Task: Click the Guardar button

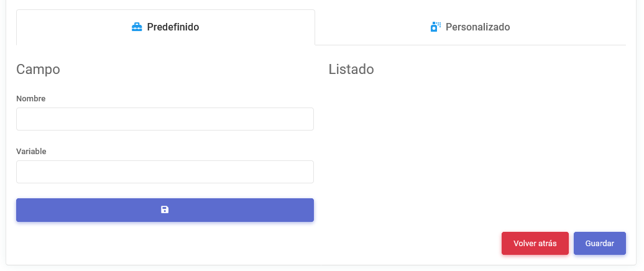Action: pyautogui.click(x=599, y=244)
